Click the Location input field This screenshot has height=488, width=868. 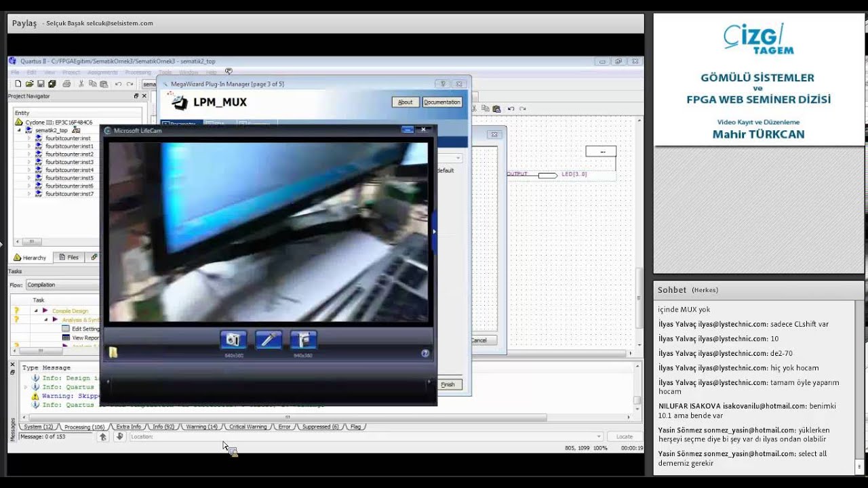(366, 436)
